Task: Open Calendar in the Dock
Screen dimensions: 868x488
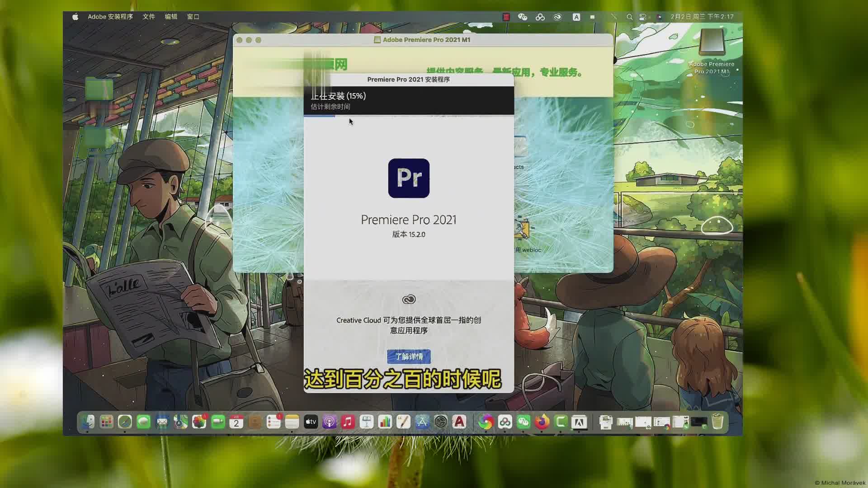Action: 236,422
